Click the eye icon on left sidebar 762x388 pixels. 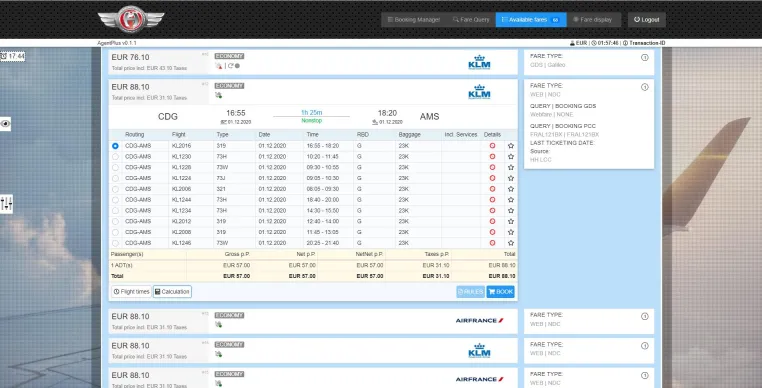point(5,124)
